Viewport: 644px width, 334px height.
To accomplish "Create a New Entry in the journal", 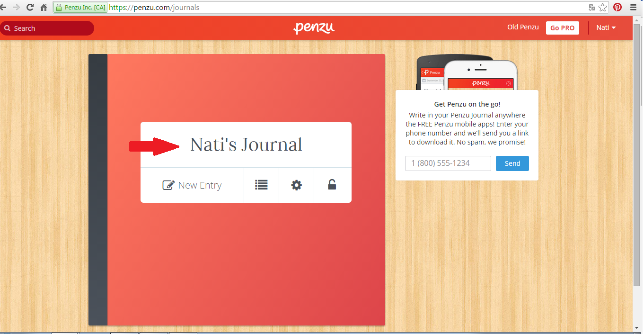I will click(192, 185).
